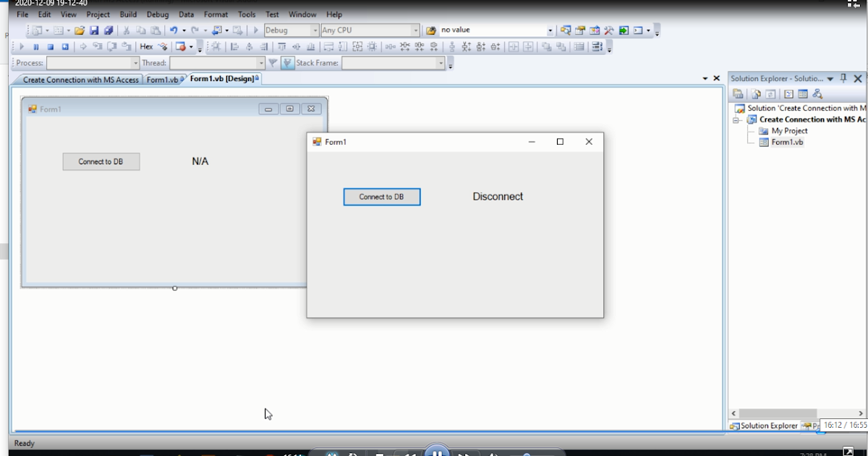Click the Stop Debugging icon
This screenshot has width=868, height=456.
pyautogui.click(x=51, y=46)
